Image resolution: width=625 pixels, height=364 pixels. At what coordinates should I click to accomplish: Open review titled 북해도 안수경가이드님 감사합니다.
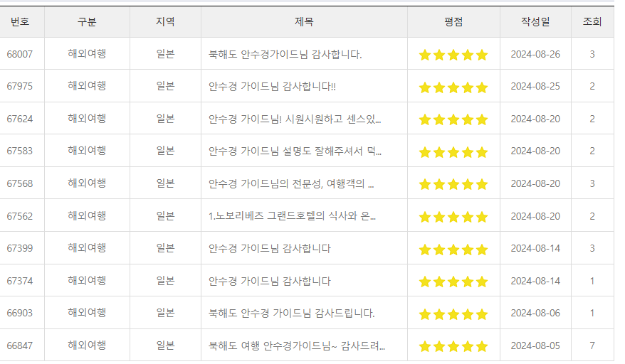click(x=285, y=54)
